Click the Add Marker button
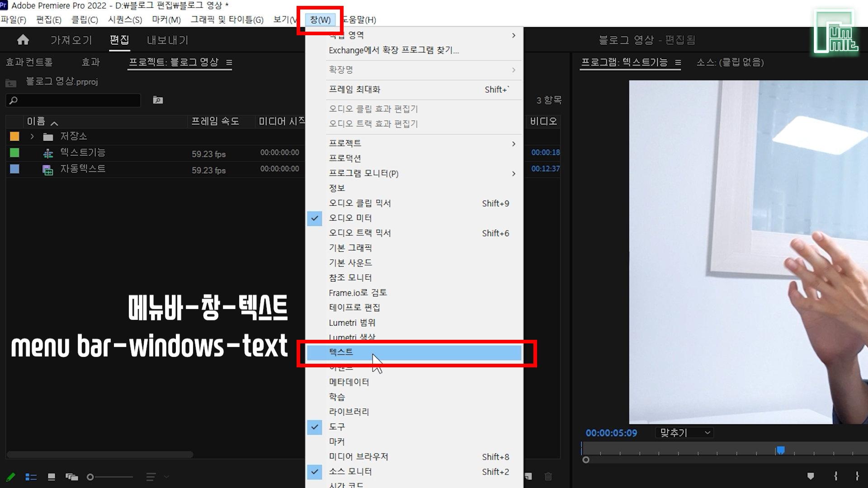Image resolution: width=868 pixels, height=488 pixels. click(x=811, y=476)
